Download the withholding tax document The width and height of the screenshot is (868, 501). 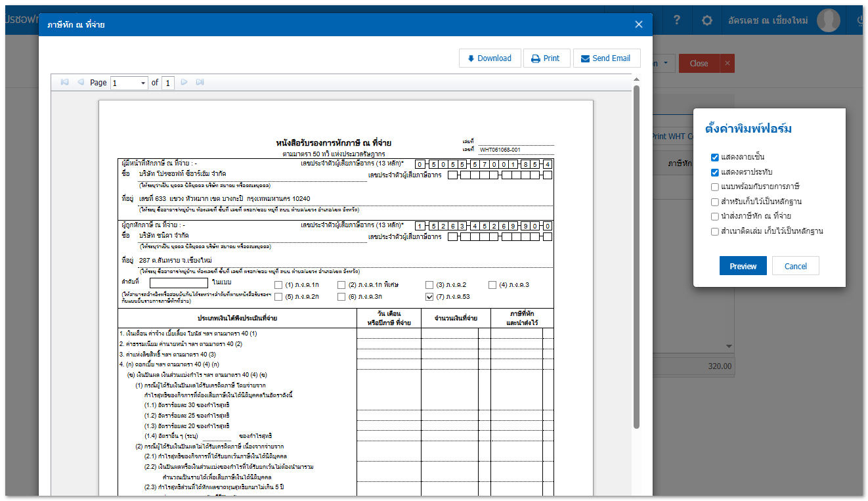[490, 58]
